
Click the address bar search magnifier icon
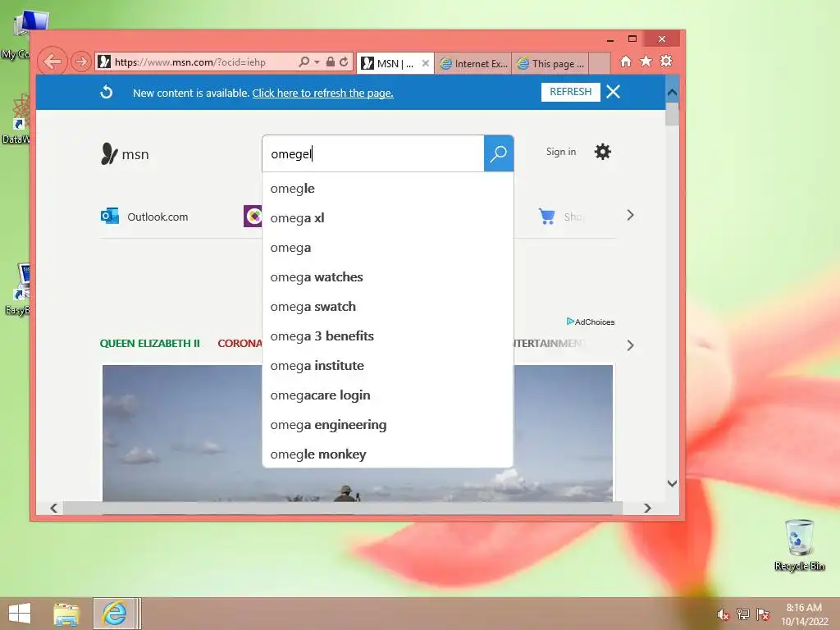click(304, 62)
